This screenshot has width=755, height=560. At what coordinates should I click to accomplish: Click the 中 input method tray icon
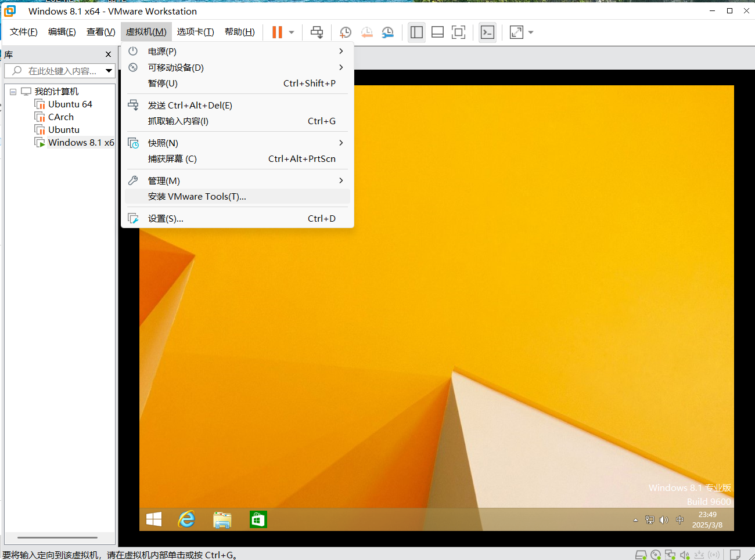pos(679,520)
